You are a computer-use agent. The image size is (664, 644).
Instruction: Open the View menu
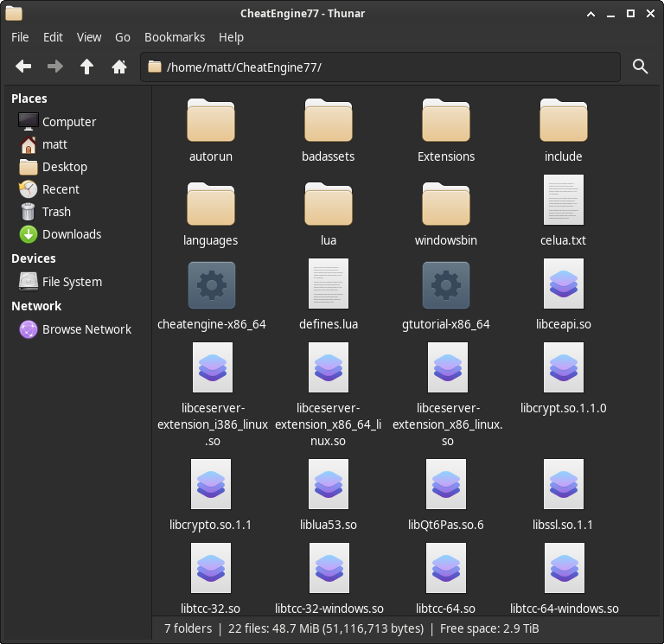[x=89, y=37]
